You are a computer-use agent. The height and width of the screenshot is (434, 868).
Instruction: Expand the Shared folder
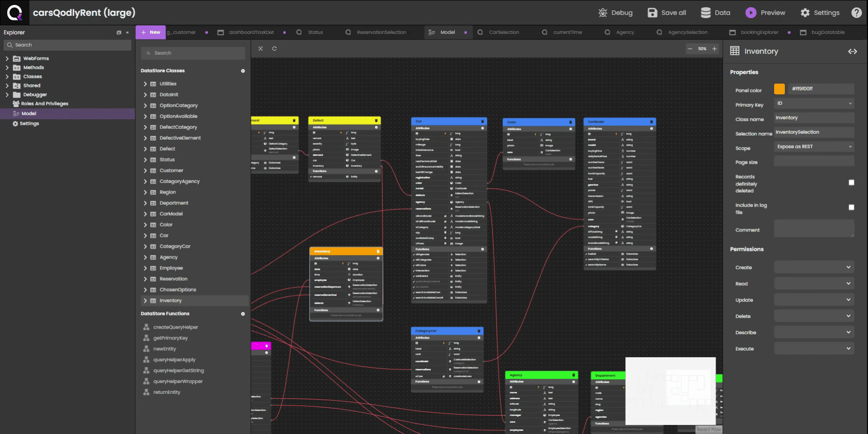(7, 85)
